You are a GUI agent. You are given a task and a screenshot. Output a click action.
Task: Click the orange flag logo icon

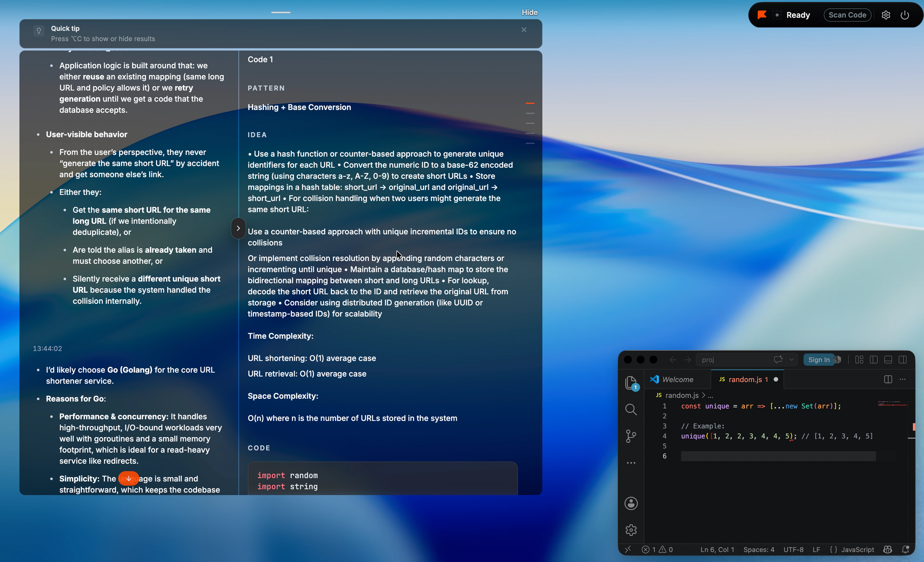[x=762, y=15]
